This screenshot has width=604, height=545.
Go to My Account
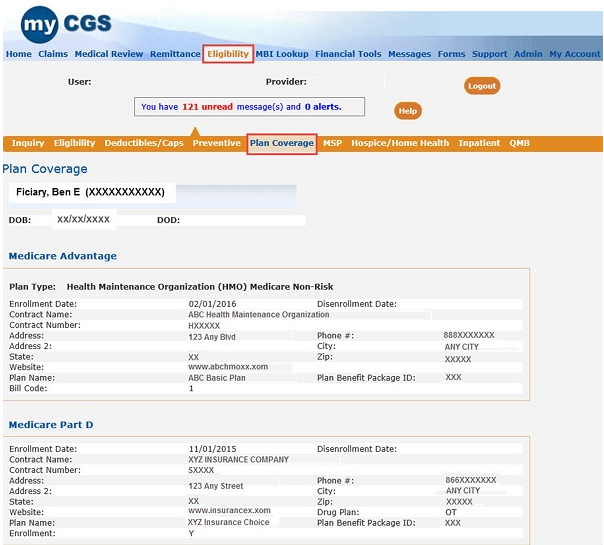tap(575, 54)
